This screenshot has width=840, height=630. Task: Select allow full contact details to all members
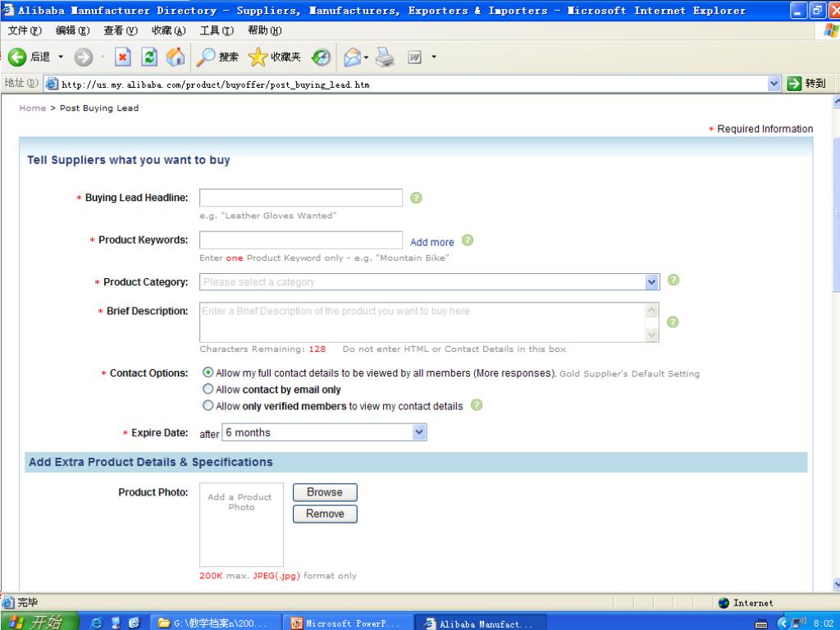click(x=208, y=372)
